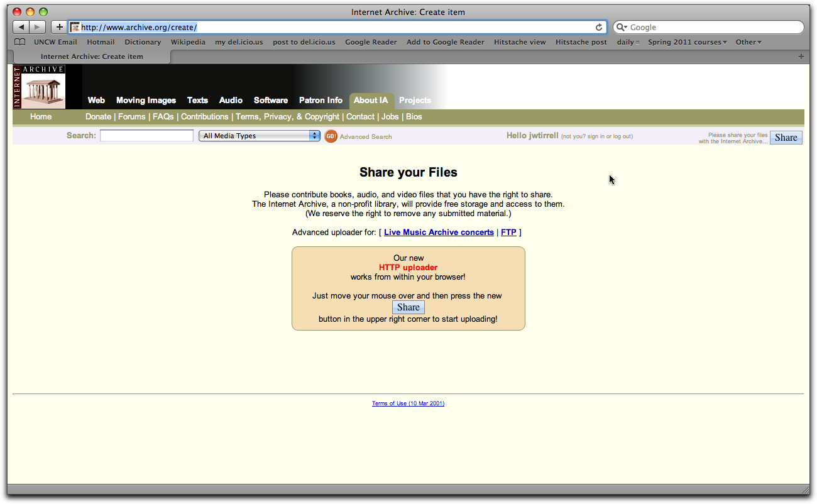Open Live Music Archive concerts link
Screen dimensions: 817x504
coord(439,233)
